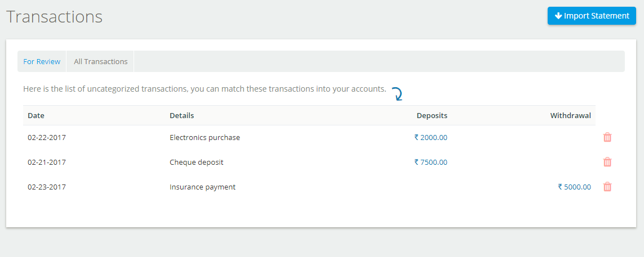This screenshot has width=644, height=257.
Task: Open the ₹ 5000.00 withdrawal amount link
Action: click(x=575, y=187)
